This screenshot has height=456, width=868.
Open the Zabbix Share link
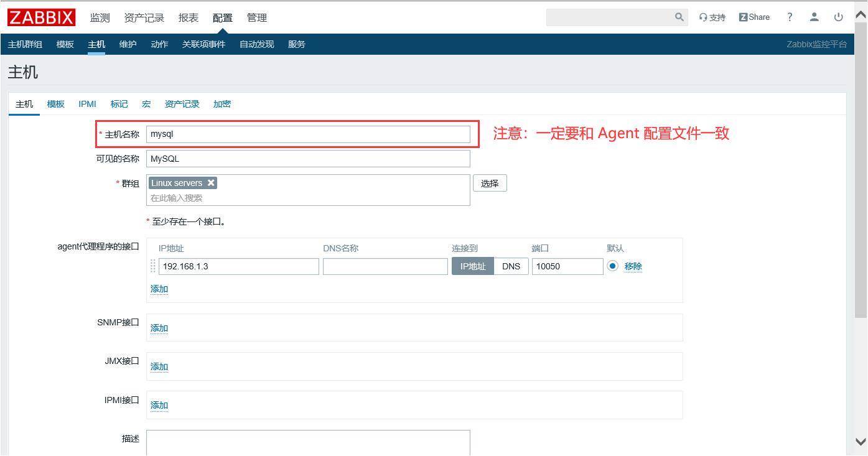tap(754, 17)
